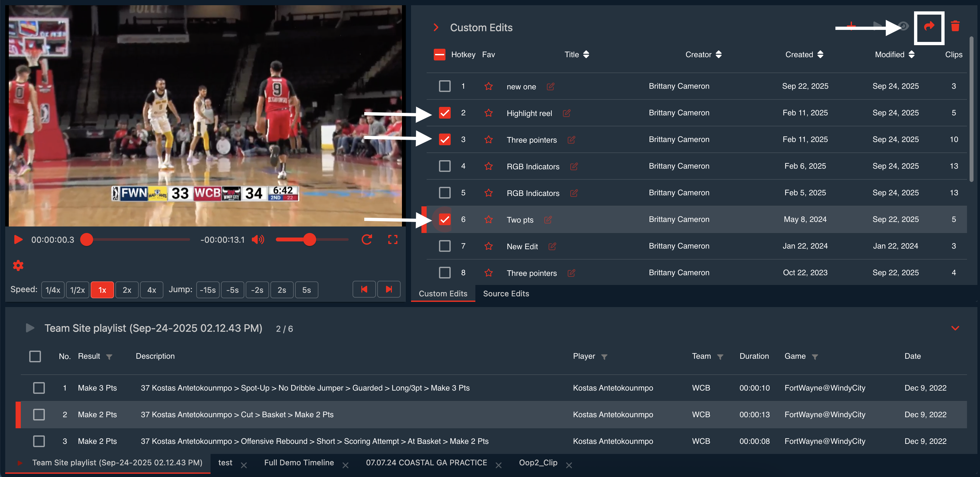980x477 pixels.
Task: Click the volume slider handle
Action: [310, 240]
